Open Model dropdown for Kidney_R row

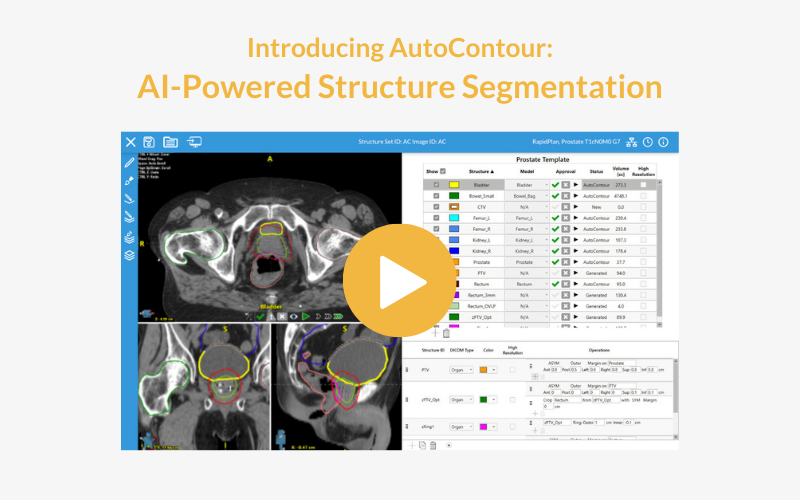click(528, 251)
